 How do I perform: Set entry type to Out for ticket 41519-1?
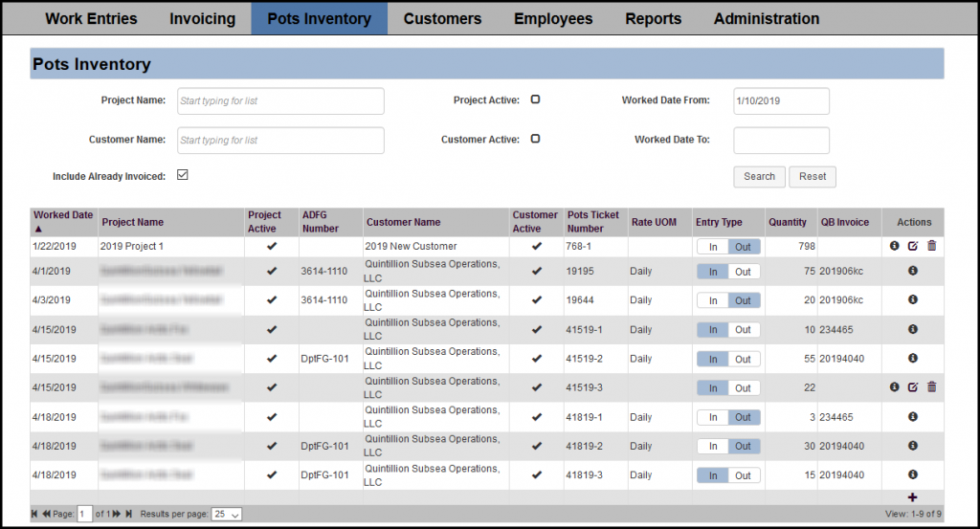(x=743, y=330)
